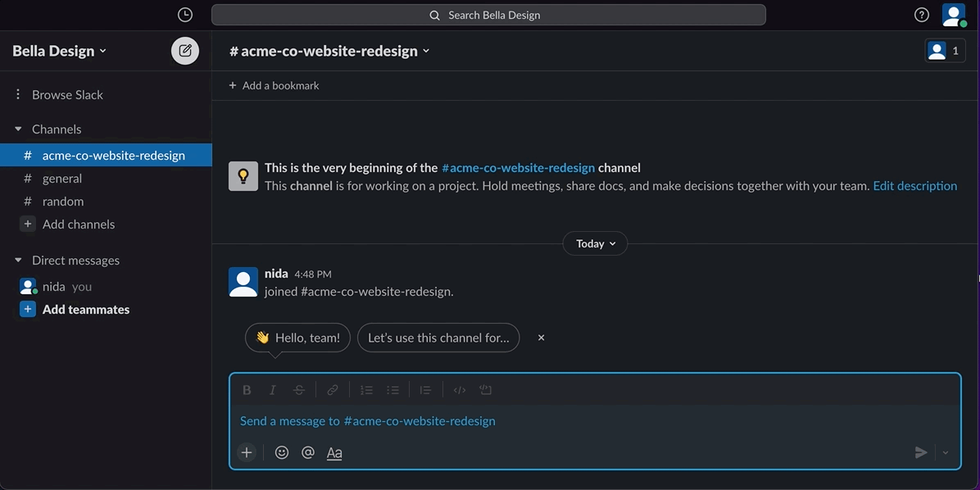This screenshot has width=980, height=490.
Task: Open the history clock icon
Action: coord(185,15)
